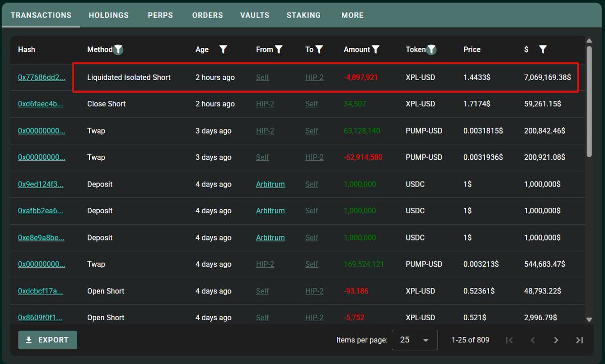The width and height of the screenshot is (605, 364).
Task: Open the More tab menu
Action: click(x=352, y=15)
